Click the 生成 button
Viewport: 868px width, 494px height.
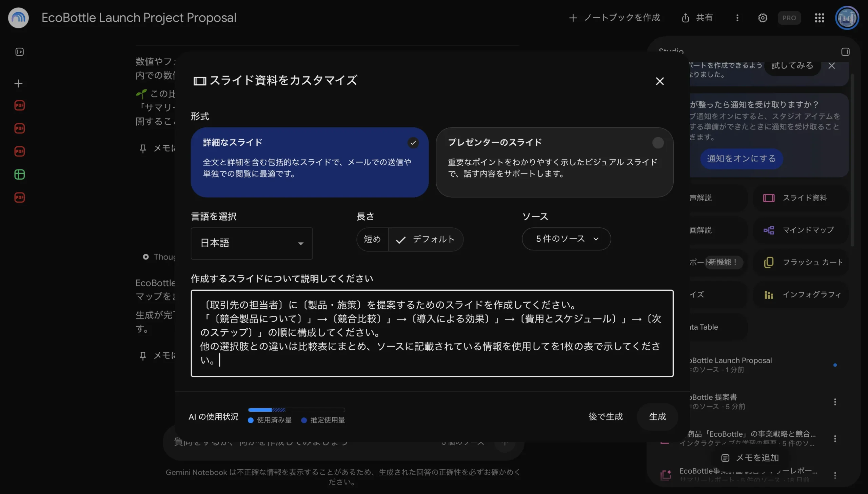click(657, 417)
